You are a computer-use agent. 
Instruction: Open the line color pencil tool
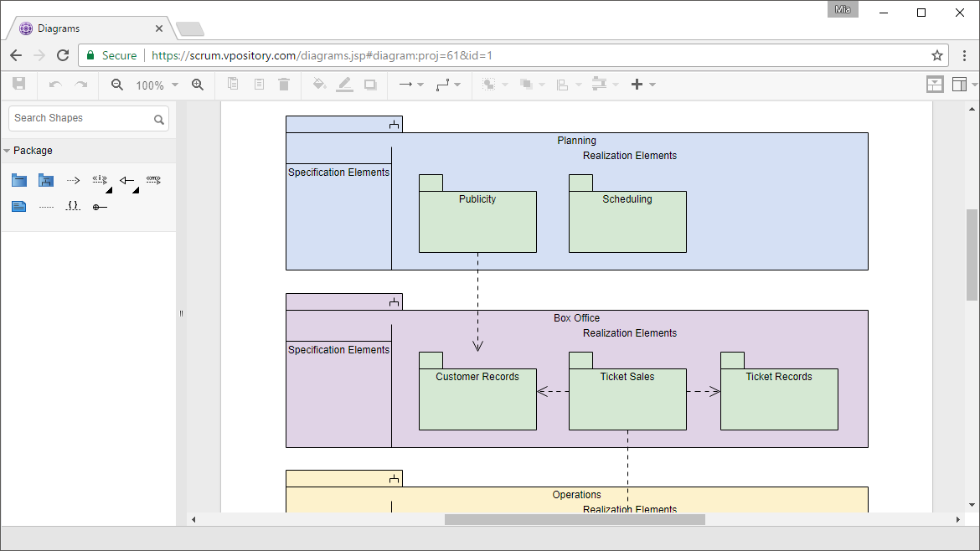344,85
